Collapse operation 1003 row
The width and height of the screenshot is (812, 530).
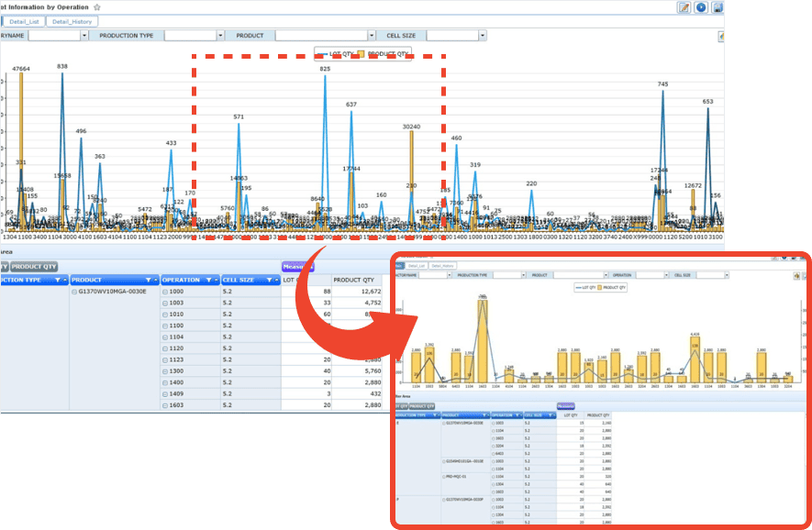(165, 304)
